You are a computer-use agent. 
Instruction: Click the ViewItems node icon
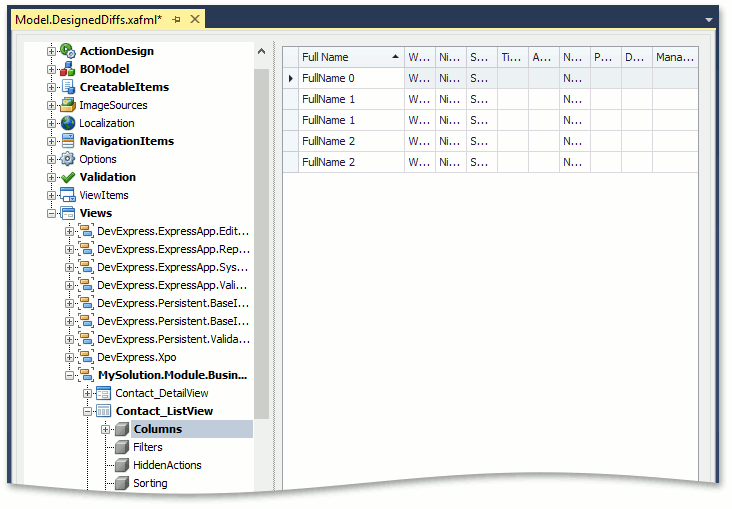point(68,195)
